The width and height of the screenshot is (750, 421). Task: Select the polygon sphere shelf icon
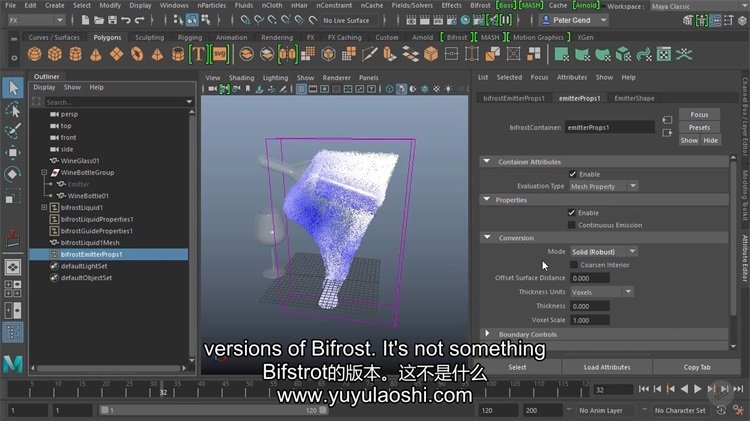34,54
